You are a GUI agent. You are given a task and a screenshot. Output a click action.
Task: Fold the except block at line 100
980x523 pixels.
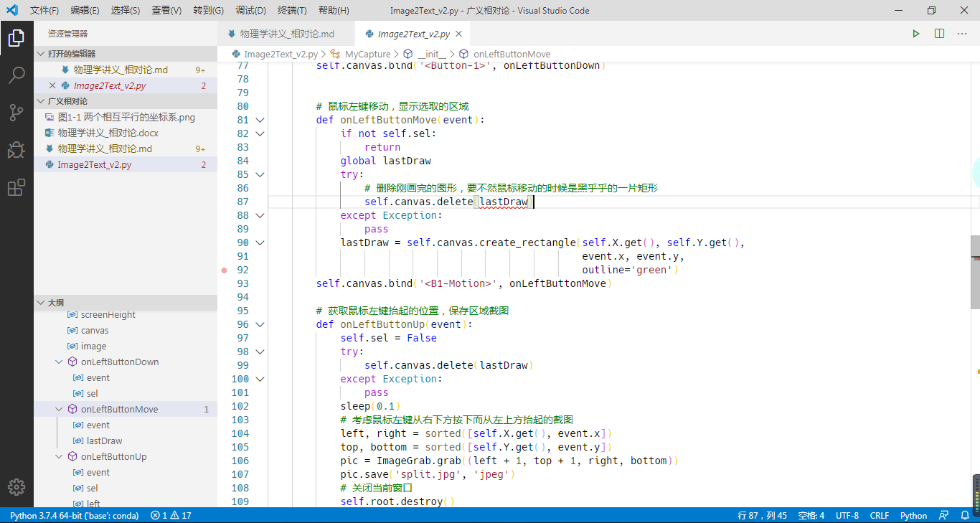[260, 379]
